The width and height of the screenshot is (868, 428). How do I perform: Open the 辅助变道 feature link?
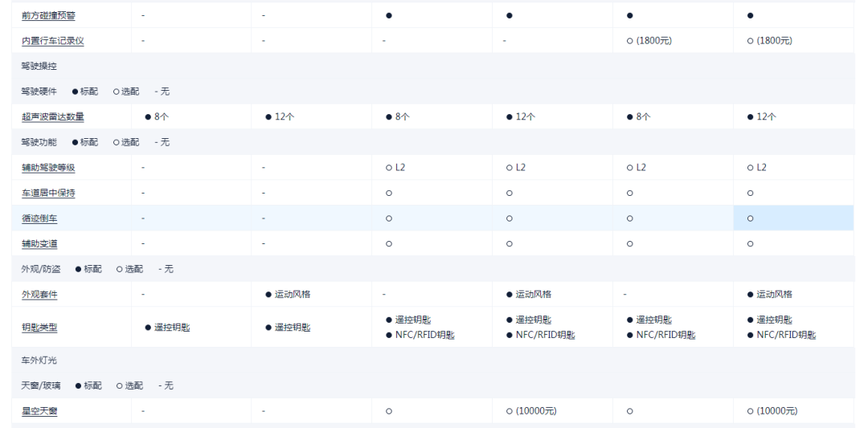coord(39,244)
